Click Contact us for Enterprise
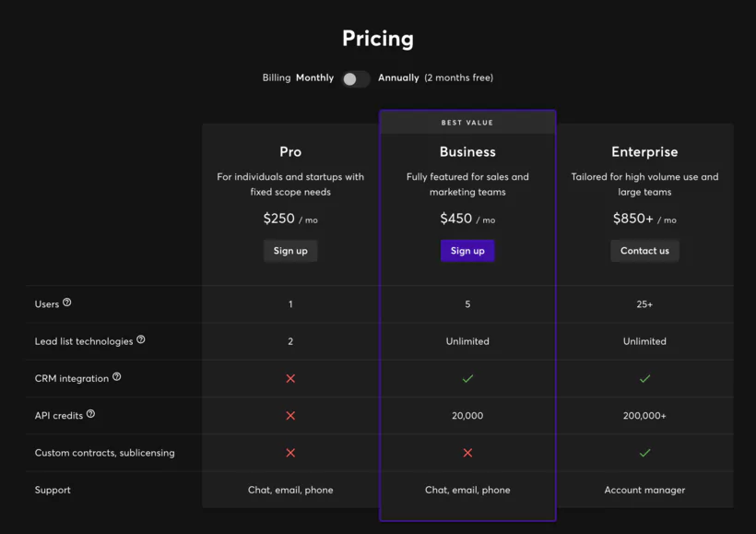Screen dimensions: 756x534 pyautogui.click(x=644, y=250)
